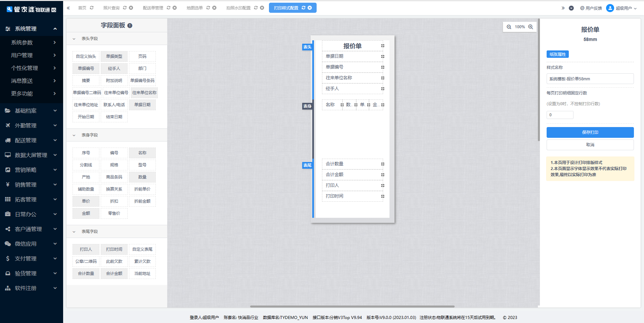Collapse the 表尾字段 section

coord(74,232)
